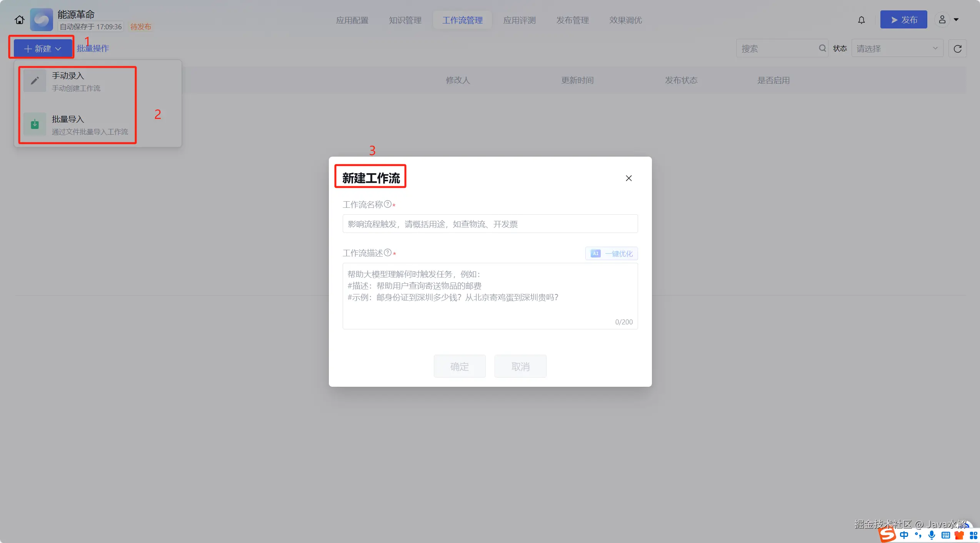Switch to 知识管理 tab
This screenshot has height=543, width=980.
click(405, 20)
